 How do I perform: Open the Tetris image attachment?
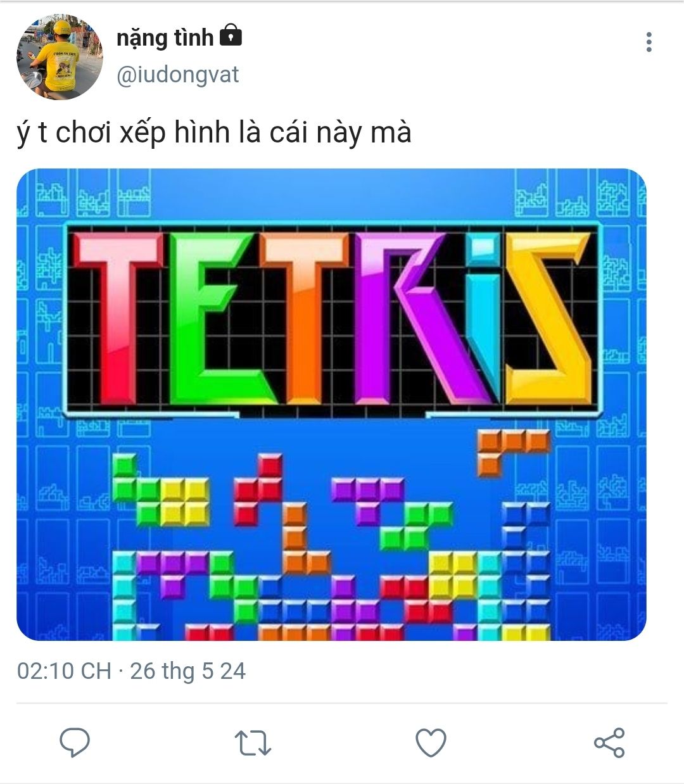331,405
